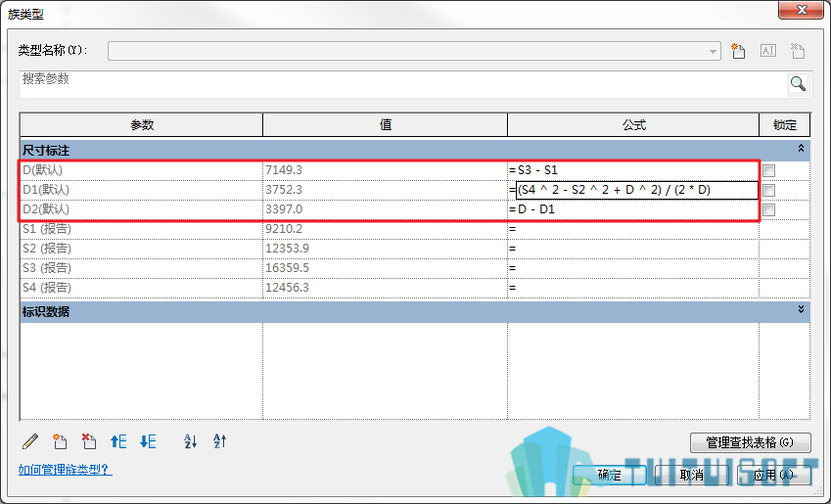The image size is (831, 504).
Task: Select the S2 (报告) parameter name
Action: [47, 249]
